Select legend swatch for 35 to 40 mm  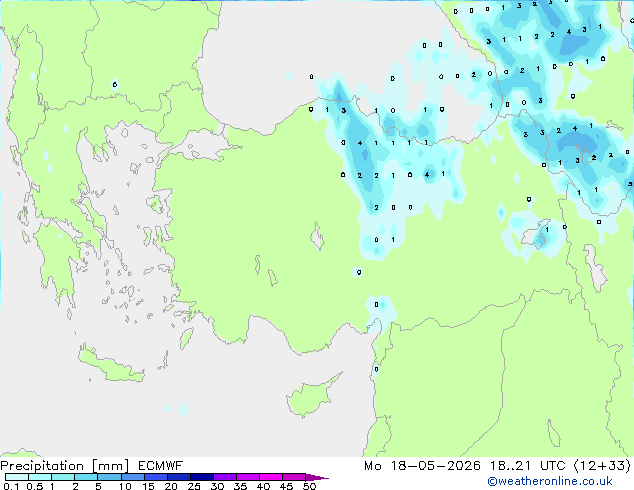click(247, 477)
